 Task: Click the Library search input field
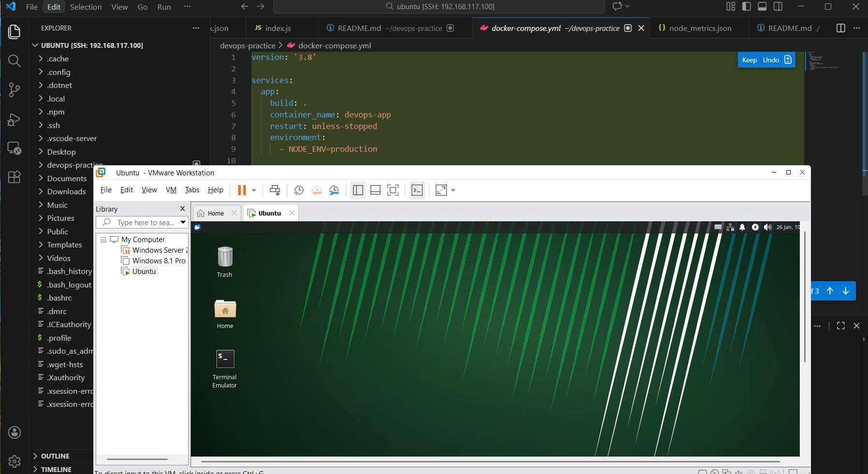[x=146, y=223]
